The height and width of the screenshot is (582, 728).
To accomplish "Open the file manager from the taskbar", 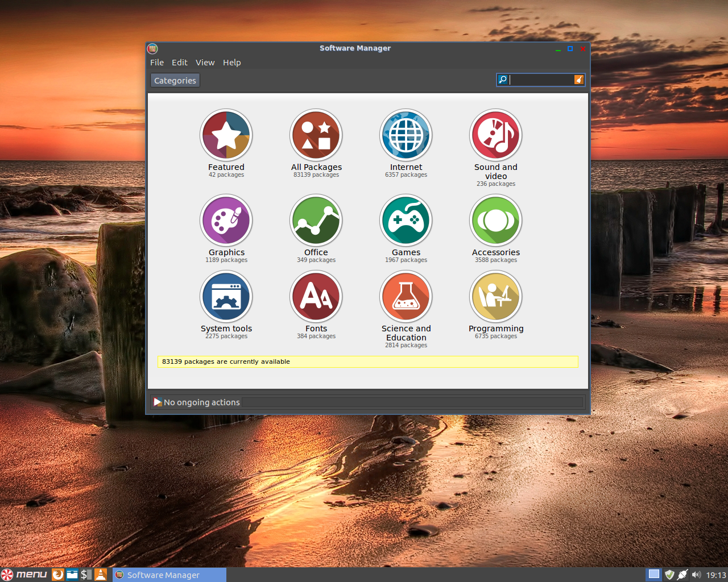I will tap(72, 575).
